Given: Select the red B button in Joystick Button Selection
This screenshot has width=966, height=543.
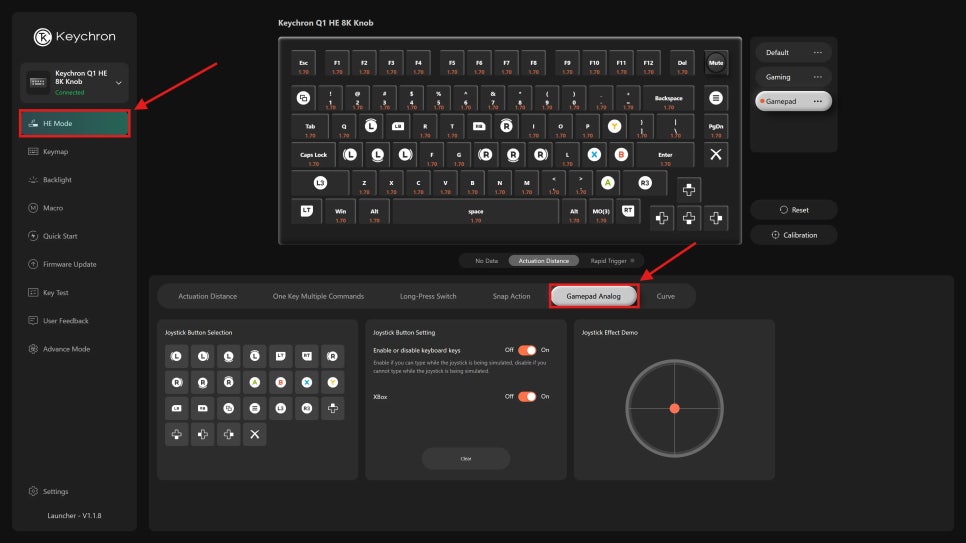Looking at the screenshot, I should point(280,382).
